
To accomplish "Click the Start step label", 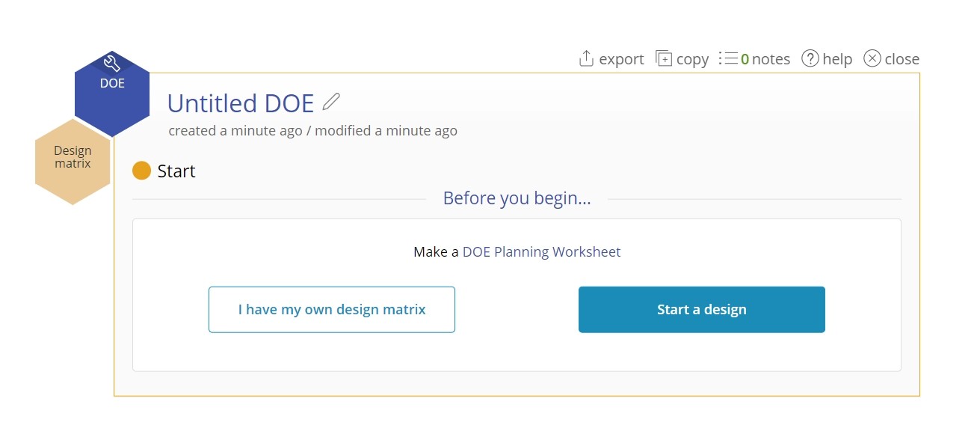I will [x=176, y=171].
